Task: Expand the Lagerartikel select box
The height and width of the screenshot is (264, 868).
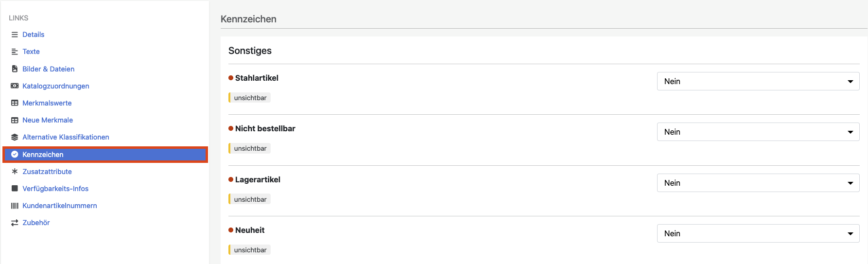Action: (x=758, y=183)
